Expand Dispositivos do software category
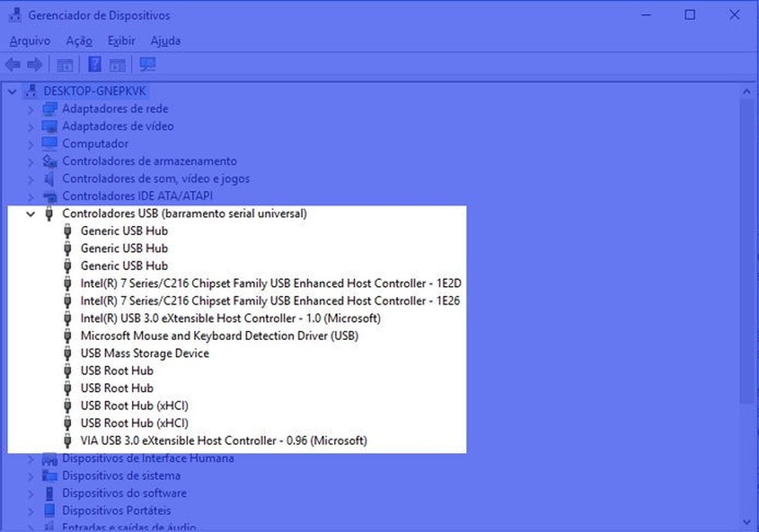 (31, 493)
